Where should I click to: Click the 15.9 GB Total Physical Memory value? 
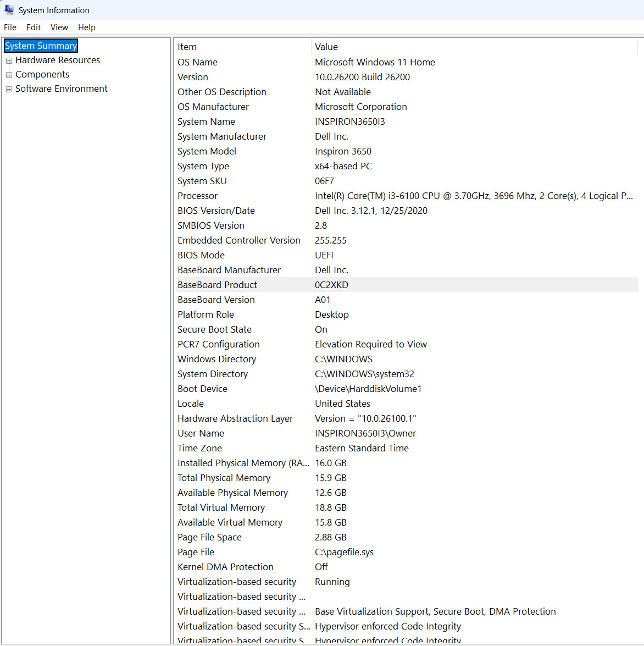pos(331,478)
